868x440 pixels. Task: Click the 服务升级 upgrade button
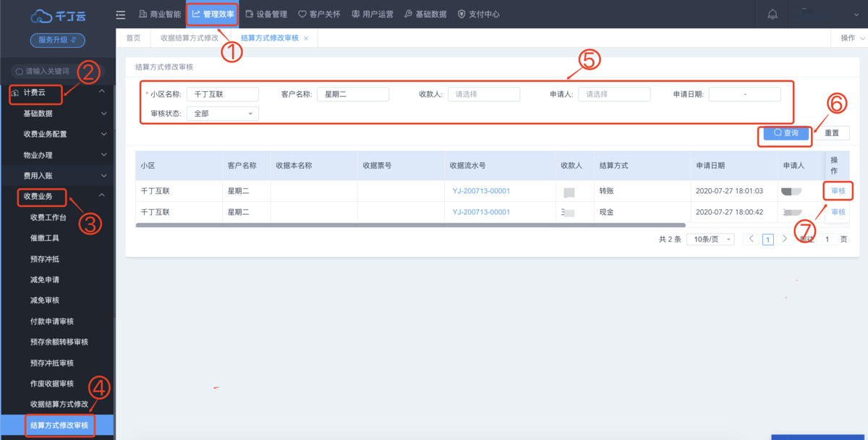pyautogui.click(x=57, y=40)
